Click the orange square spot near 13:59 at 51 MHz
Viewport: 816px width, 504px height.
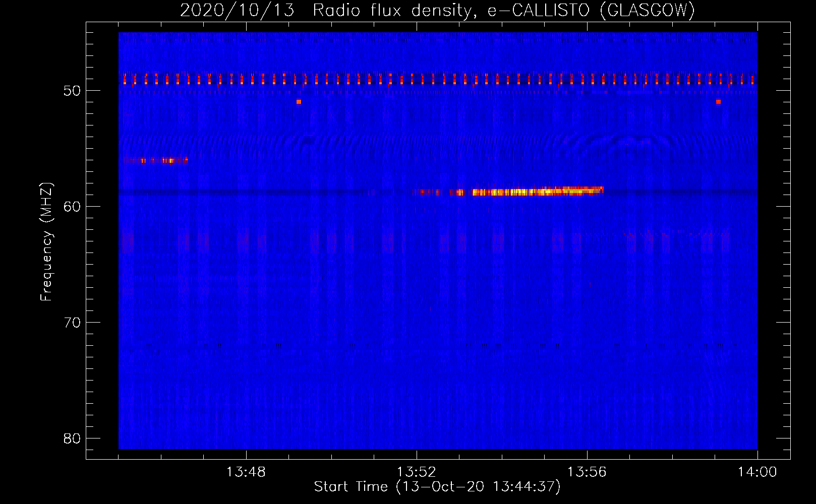click(x=718, y=102)
